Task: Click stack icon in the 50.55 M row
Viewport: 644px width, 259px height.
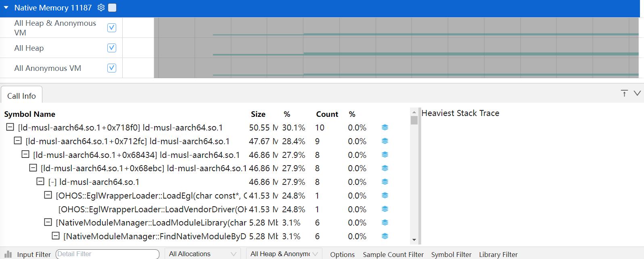Action: (x=385, y=128)
